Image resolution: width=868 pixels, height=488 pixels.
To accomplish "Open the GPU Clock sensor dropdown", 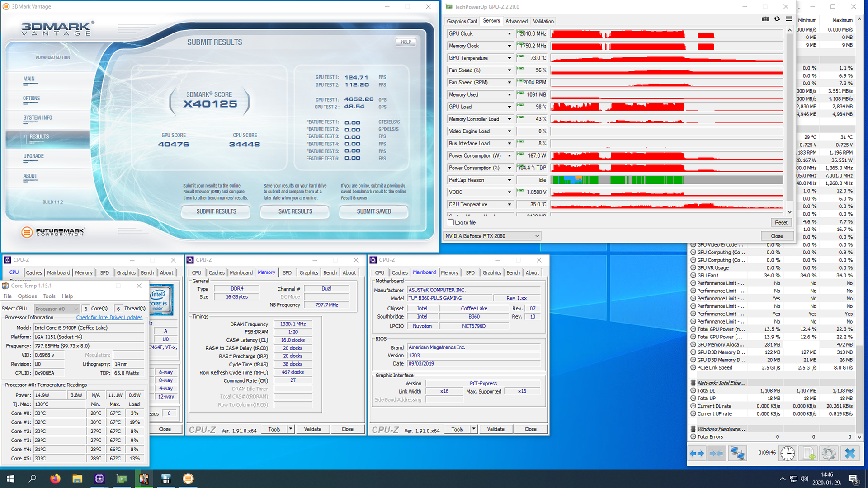I will tap(509, 34).
